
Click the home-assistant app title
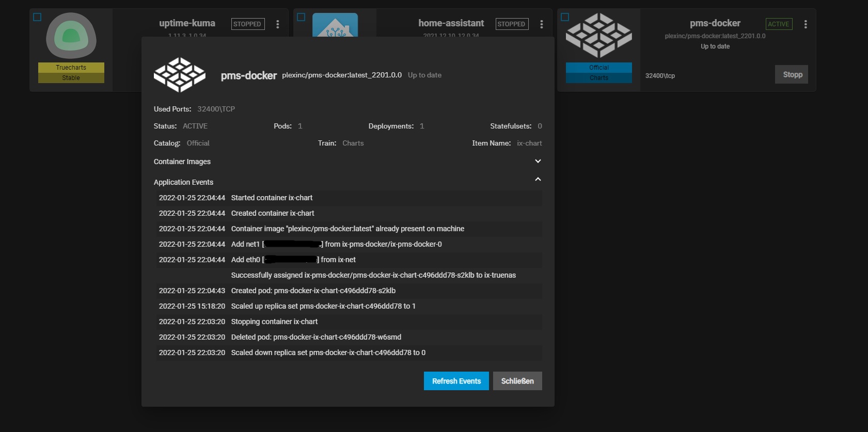pos(451,23)
